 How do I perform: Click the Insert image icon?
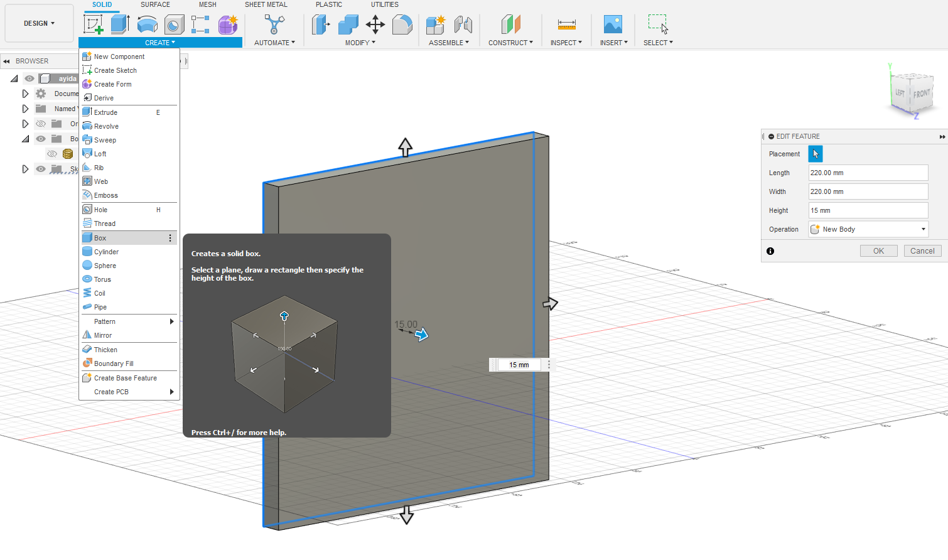click(613, 24)
